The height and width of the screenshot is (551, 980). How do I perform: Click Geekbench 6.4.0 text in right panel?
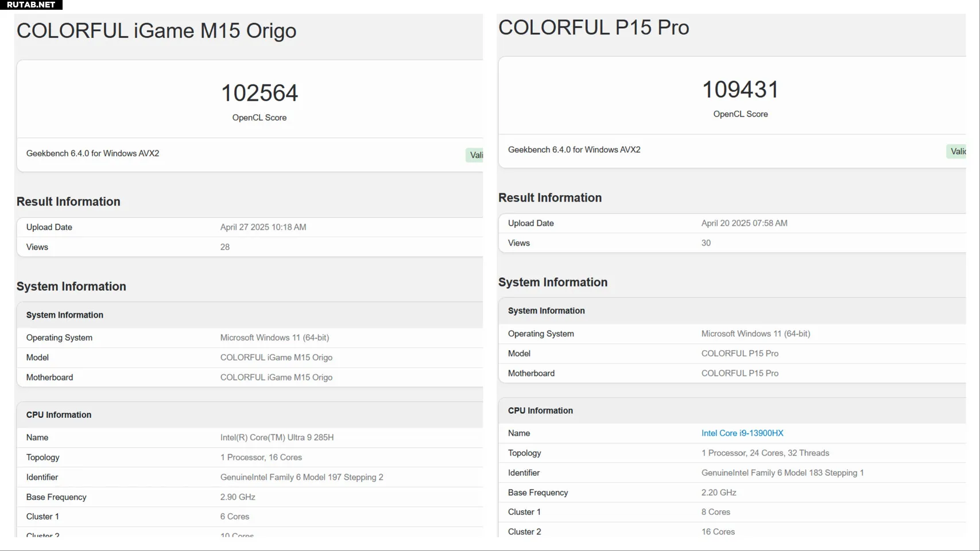574,150
